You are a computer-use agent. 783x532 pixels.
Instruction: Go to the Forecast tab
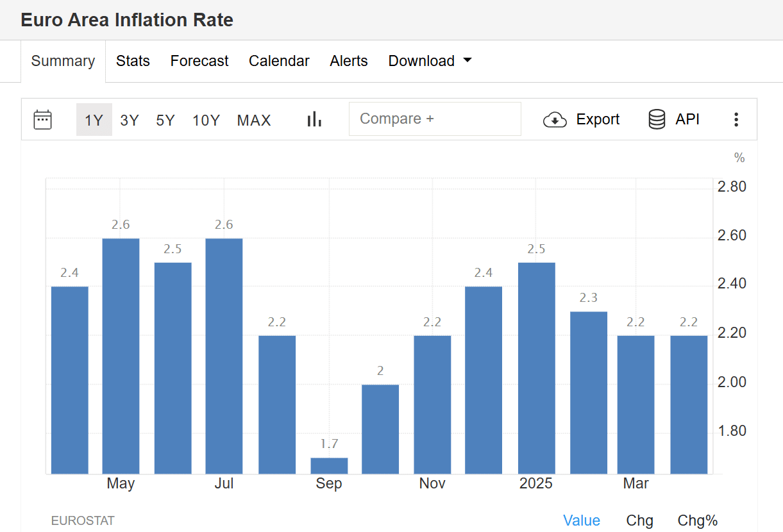(x=199, y=61)
